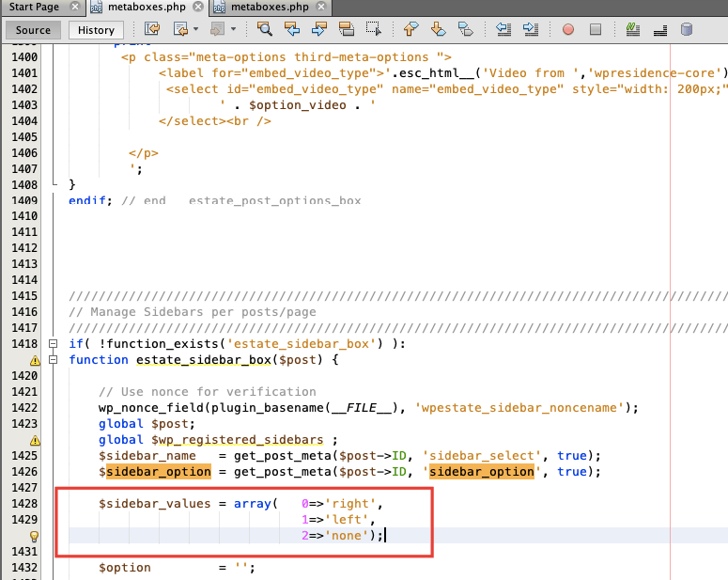Place cursor after 'none' array value
Screen dimensions: 728x580
(369, 536)
